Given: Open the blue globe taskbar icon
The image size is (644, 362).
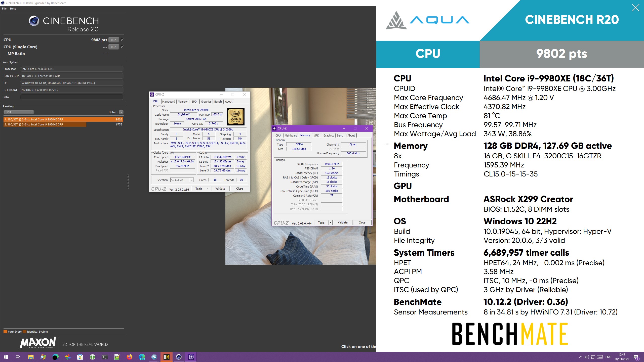Looking at the screenshot, I should pyautogui.click(x=154, y=357).
